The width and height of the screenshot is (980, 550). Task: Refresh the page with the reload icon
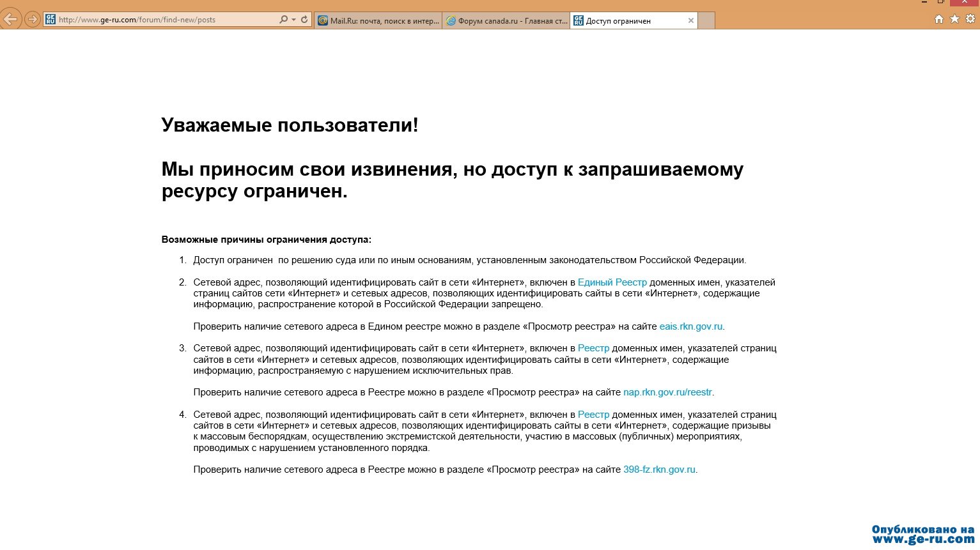pos(304,20)
